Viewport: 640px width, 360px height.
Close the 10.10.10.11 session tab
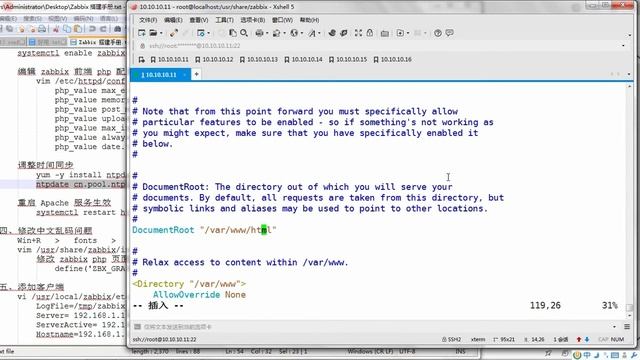click(184, 75)
